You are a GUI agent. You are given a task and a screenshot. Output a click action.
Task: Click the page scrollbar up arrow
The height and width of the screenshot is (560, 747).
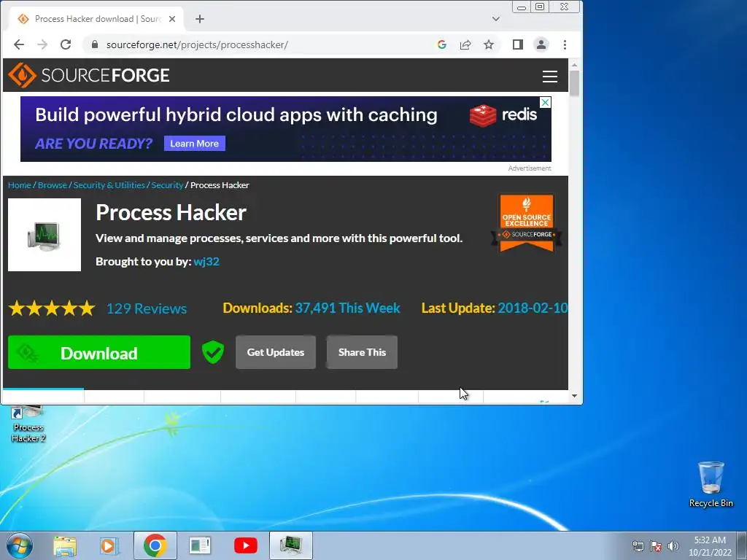(575, 65)
